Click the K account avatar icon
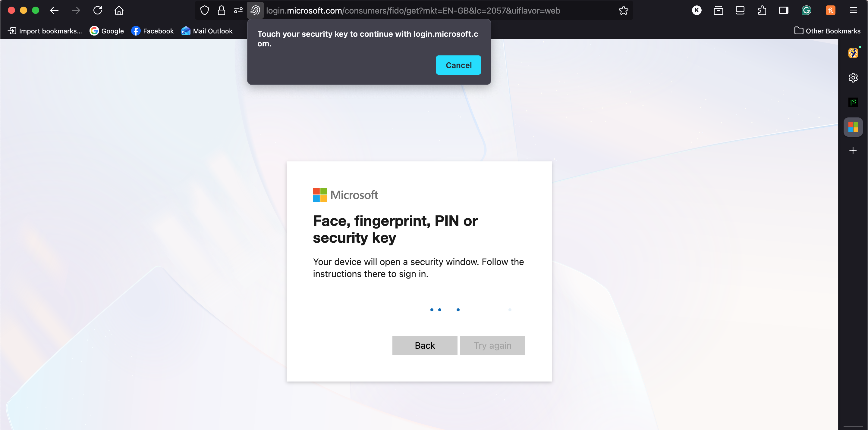The image size is (868, 430). pyautogui.click(x=697, y=11)
